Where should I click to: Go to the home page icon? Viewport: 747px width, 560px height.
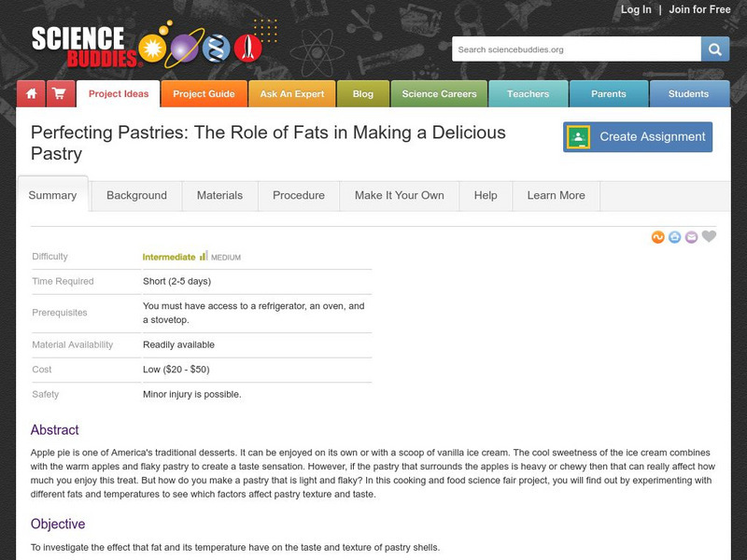[x=32, y=94]
